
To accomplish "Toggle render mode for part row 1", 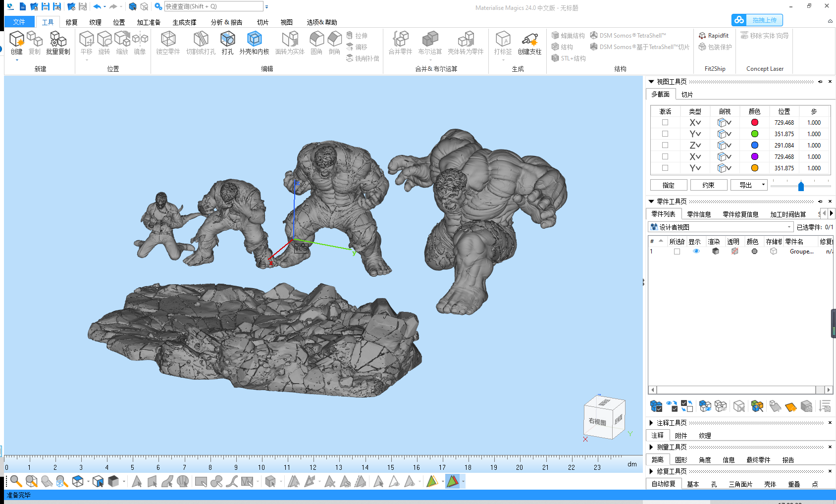I will click(x=716, y=252).
